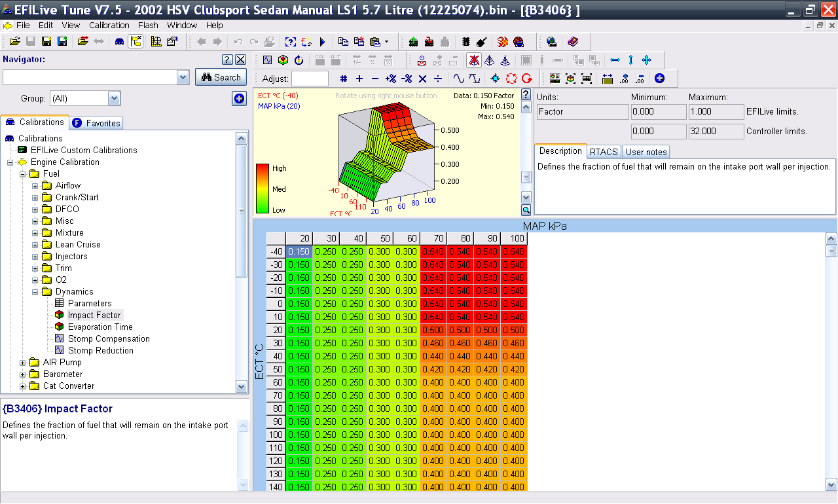Click the Navigator search text field
Screen dimensions: 838x504
90,77
